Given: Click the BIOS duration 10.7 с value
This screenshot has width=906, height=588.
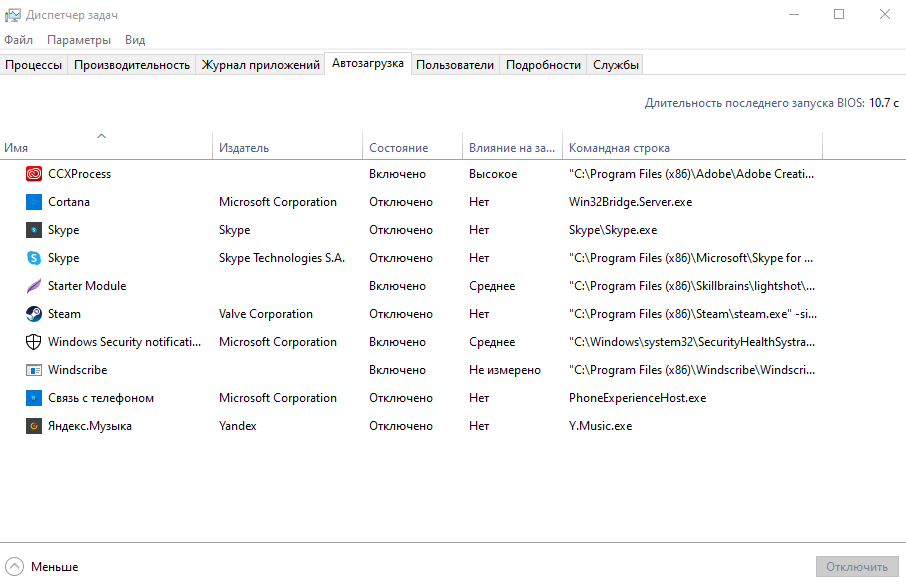Looking at the screenshot, I should [x=884, y=103].
